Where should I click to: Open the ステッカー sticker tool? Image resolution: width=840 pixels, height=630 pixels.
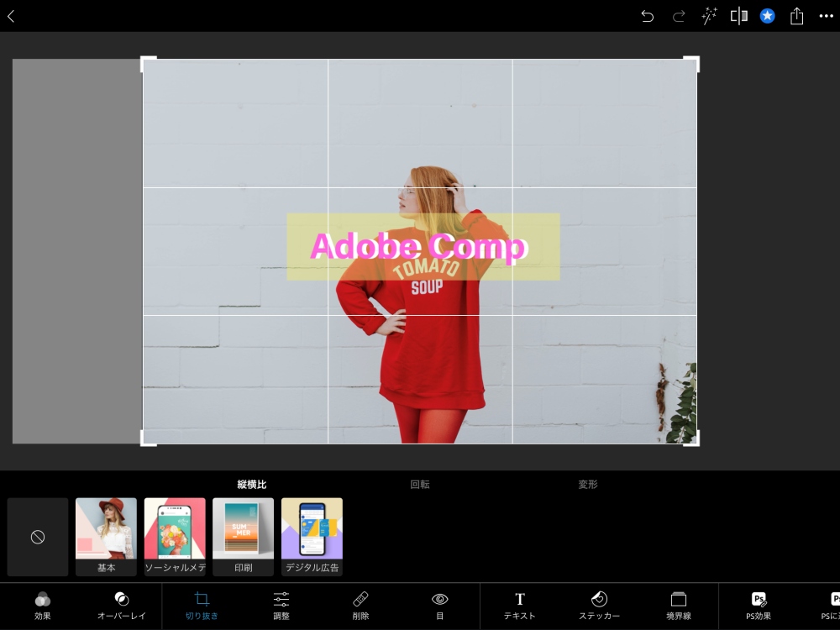coord(599,606)
